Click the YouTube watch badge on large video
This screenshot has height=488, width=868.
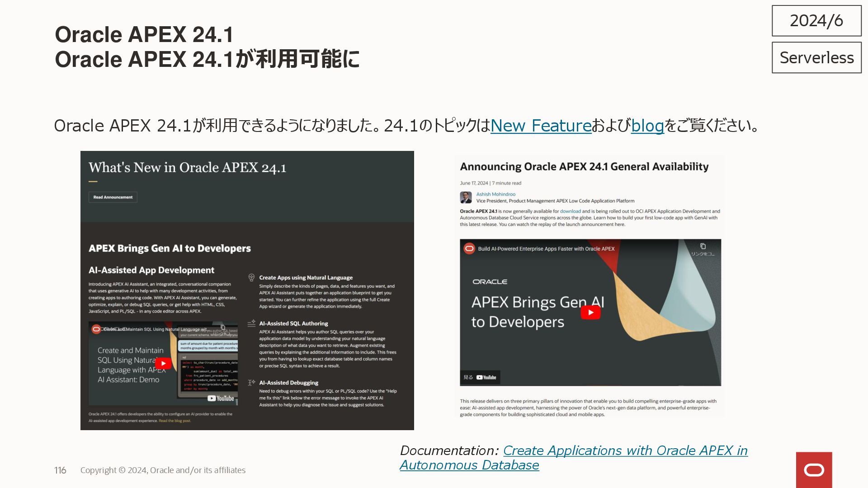[480, 377]
